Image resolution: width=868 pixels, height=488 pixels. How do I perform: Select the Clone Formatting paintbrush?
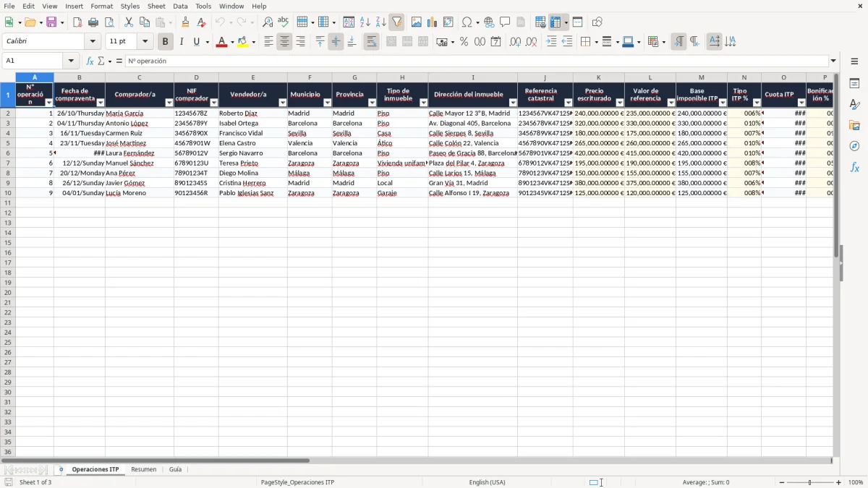click(x=186, y=22)
